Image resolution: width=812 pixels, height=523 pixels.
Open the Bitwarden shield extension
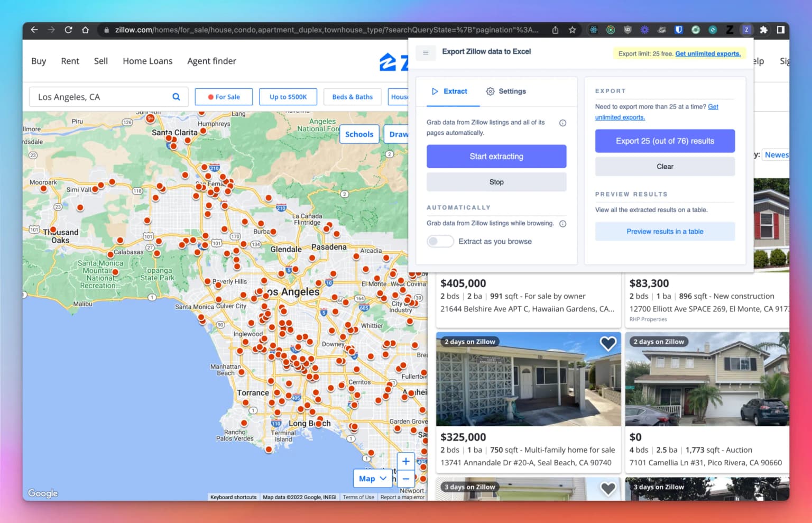pos(679,30)
